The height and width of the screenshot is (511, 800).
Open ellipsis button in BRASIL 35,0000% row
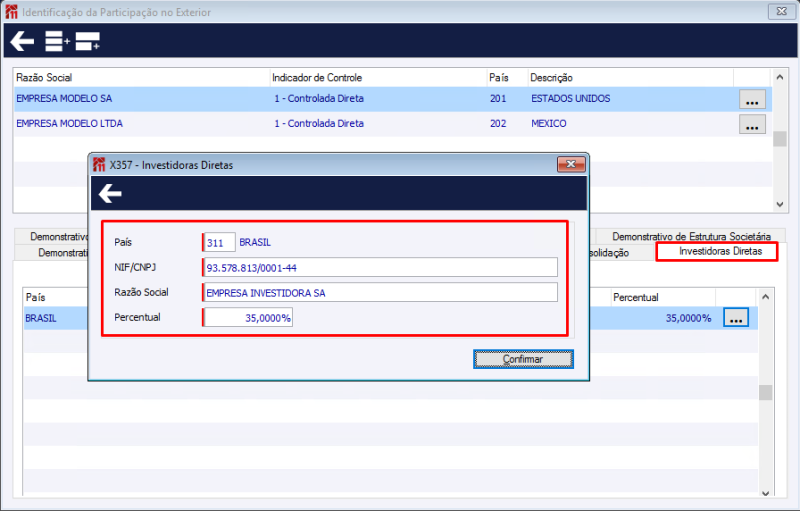[736, 317]
